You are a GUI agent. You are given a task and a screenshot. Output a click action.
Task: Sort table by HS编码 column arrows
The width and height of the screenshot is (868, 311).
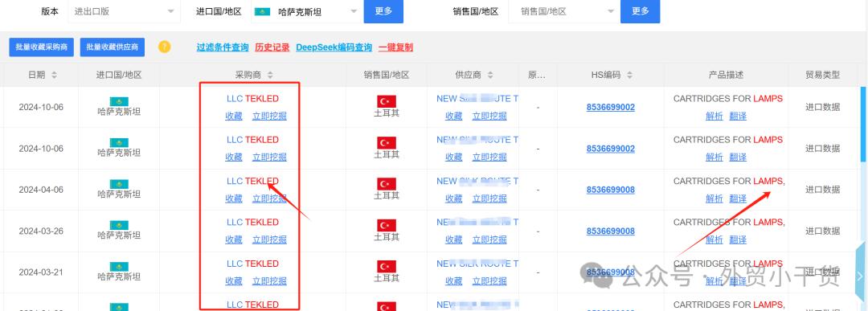tap(629, 76)
